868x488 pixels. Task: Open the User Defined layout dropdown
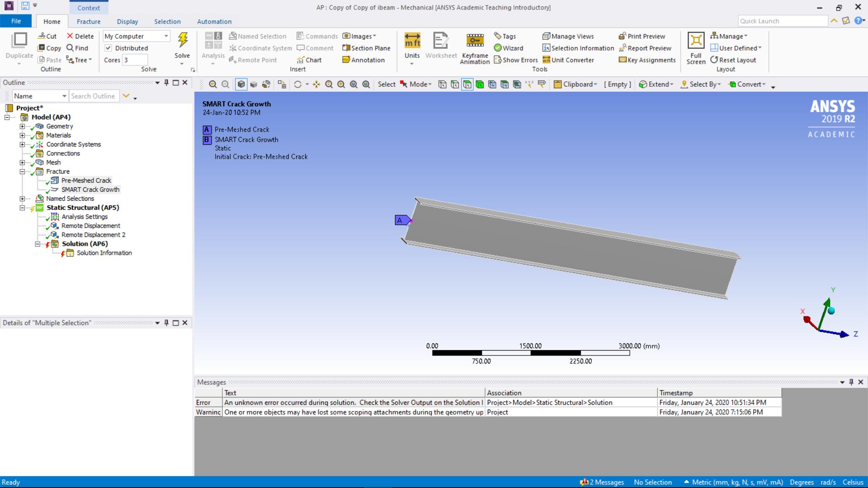[x=736, y=48]
